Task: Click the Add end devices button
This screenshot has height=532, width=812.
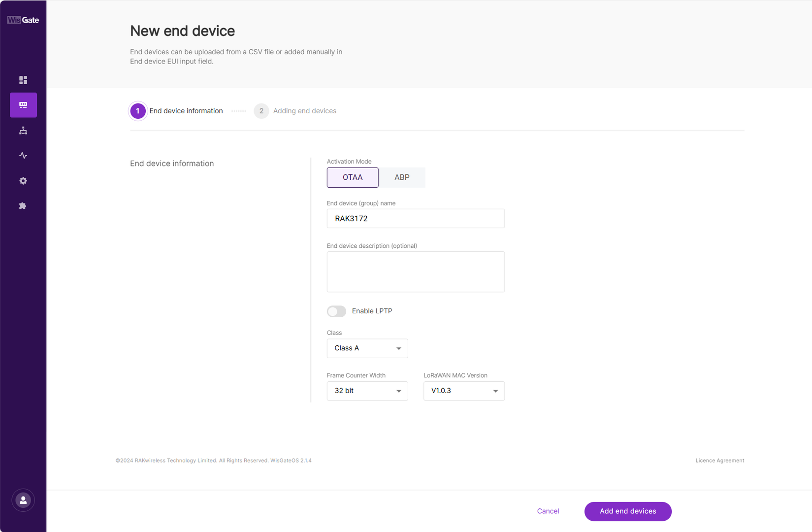Action: click(628, 511)
